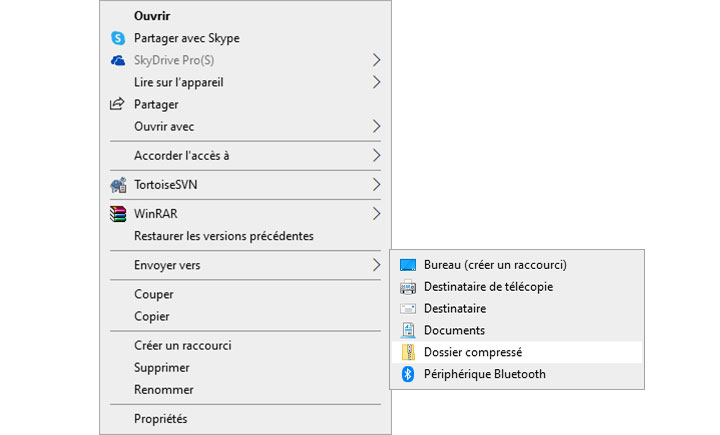Click the fax icon for Destinataire de télécopie

[407, 287]
